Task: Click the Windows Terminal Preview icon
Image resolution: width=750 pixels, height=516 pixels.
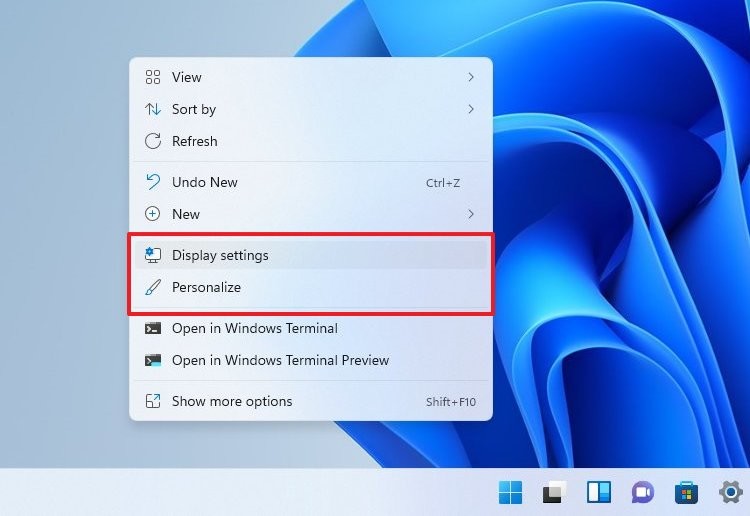Action: click(153, 360)
